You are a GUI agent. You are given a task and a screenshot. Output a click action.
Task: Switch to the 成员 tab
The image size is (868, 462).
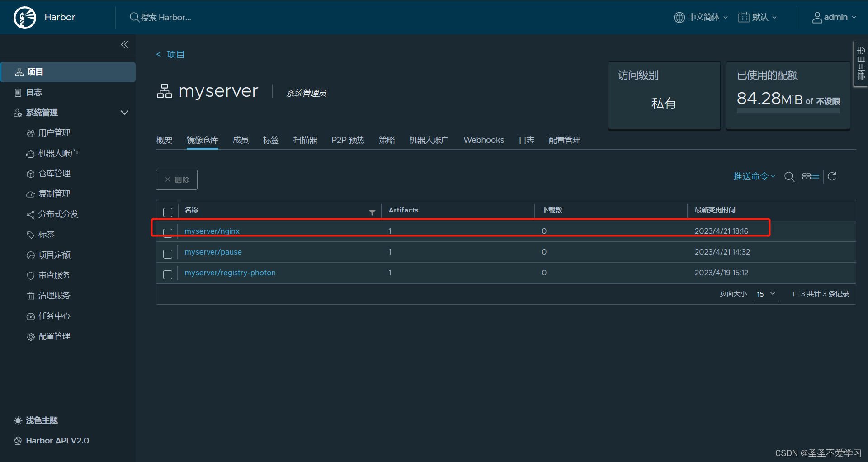[241, 140]
